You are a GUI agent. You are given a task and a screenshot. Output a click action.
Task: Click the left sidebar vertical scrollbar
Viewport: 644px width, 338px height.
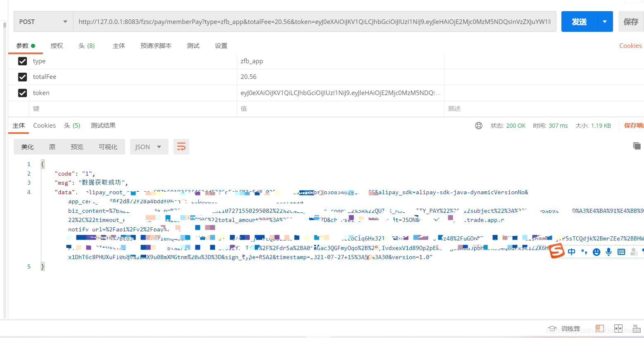[x=5, y=169]
